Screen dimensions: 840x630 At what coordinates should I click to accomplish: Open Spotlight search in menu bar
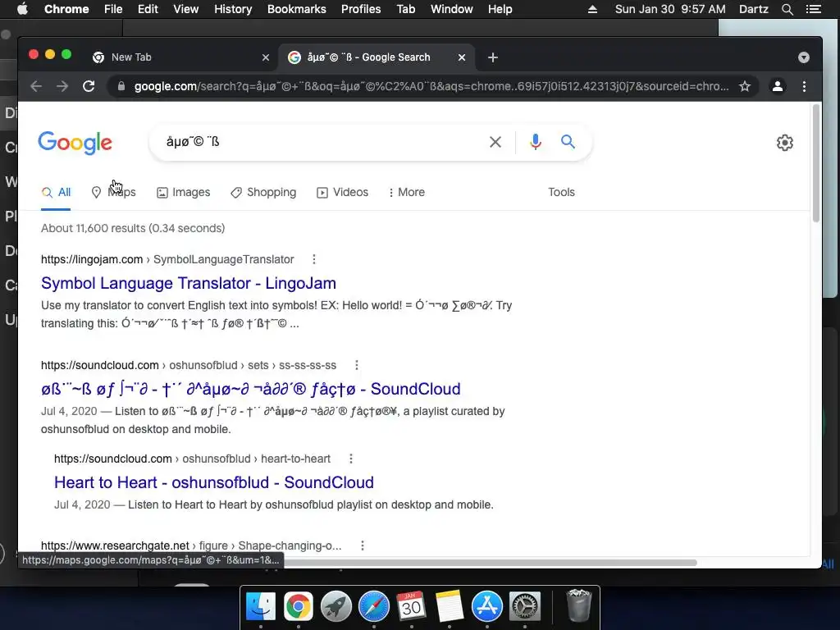tap(787, 9)
